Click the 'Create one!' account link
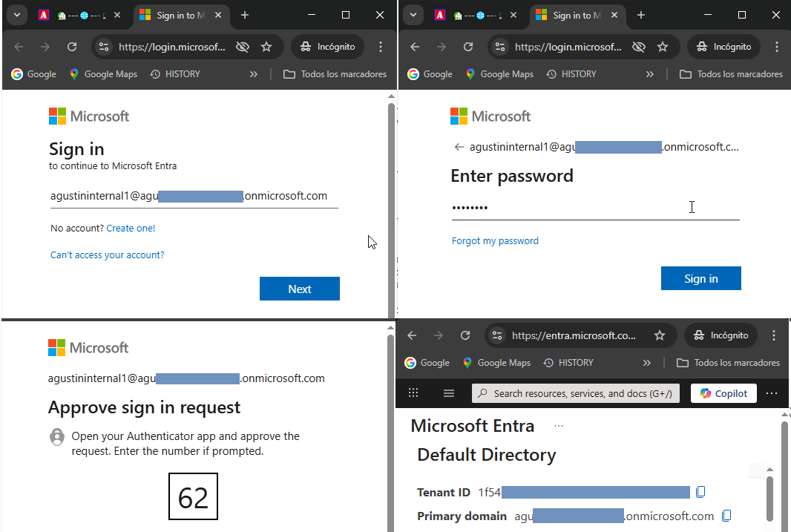 [x=131, y=228]
